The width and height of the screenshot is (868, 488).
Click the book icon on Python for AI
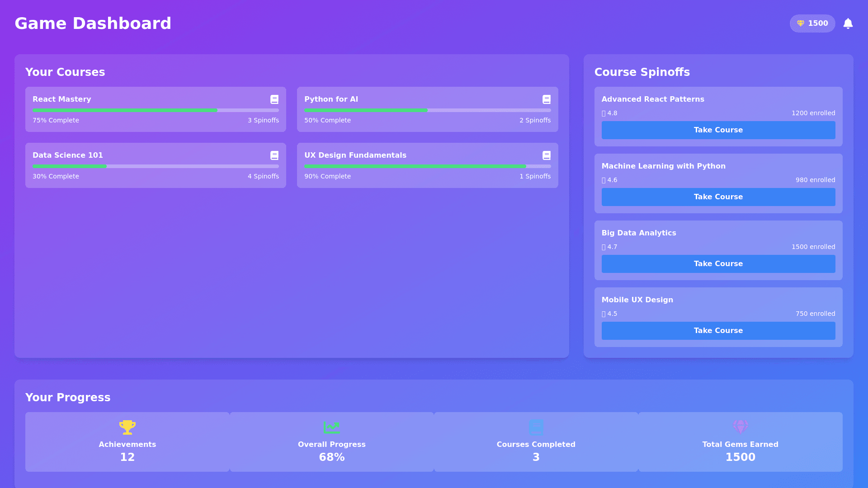point(546,99)
